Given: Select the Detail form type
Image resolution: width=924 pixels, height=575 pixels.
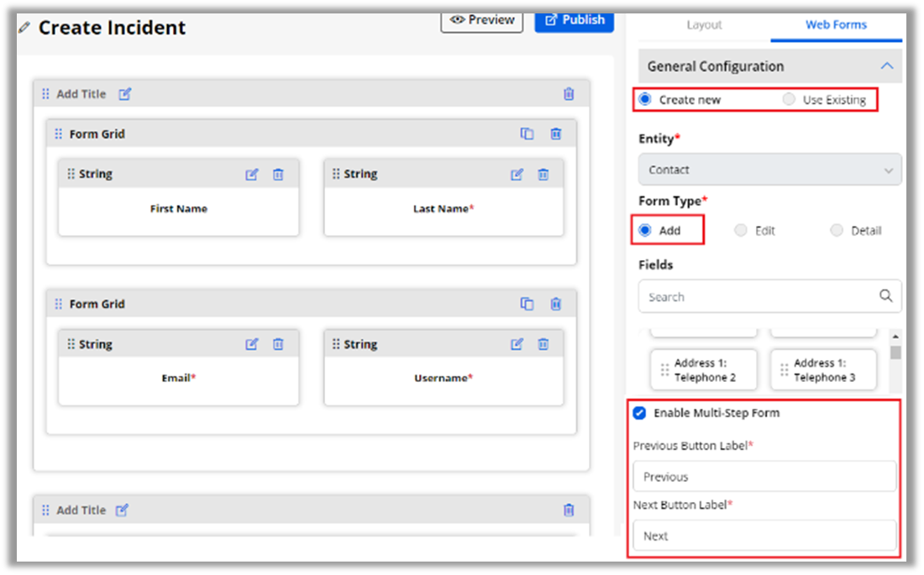Looking at the screenshot, I should pos(837,230).
